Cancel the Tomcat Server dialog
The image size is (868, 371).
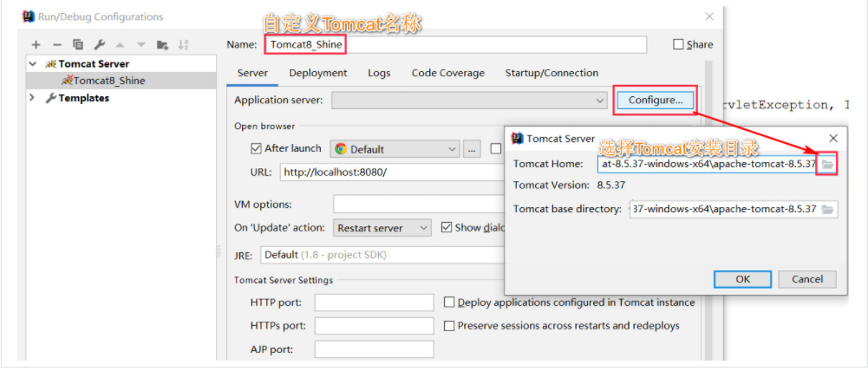click(807, 279)
